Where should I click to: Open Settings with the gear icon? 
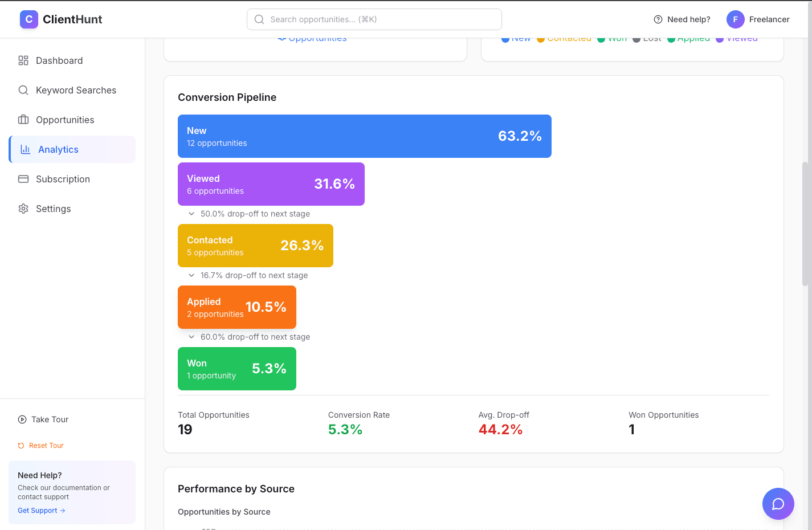pos(23,209)
